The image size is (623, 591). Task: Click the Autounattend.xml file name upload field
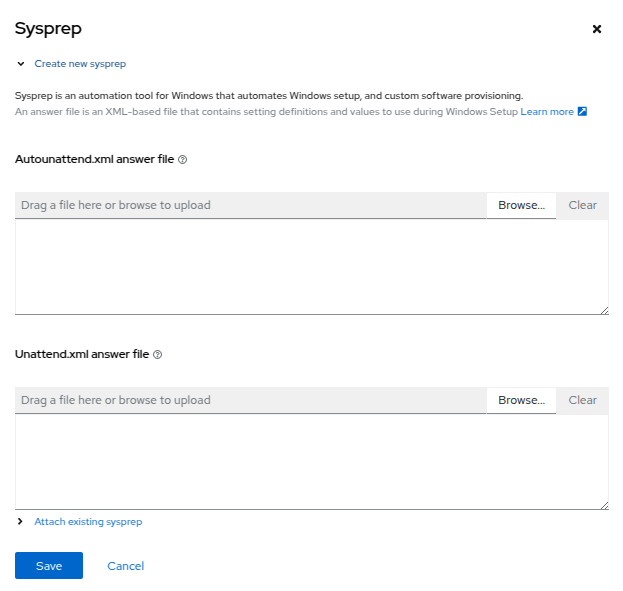coord(250,205)
